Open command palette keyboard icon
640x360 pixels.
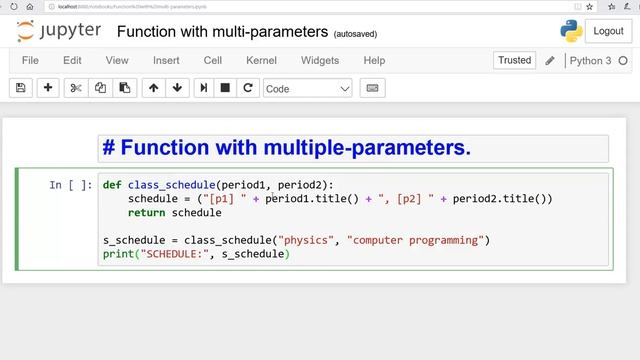click(x=372, y=88)
